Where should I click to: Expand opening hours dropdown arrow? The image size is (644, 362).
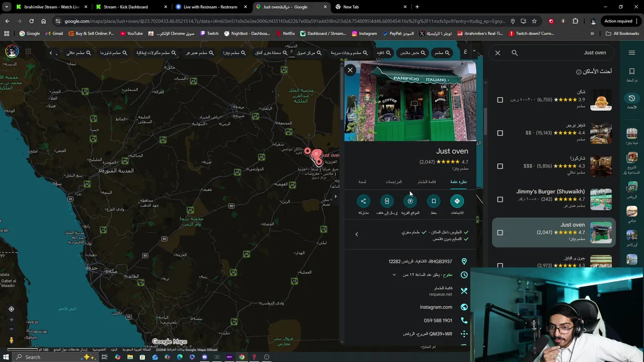pos(394,275)
